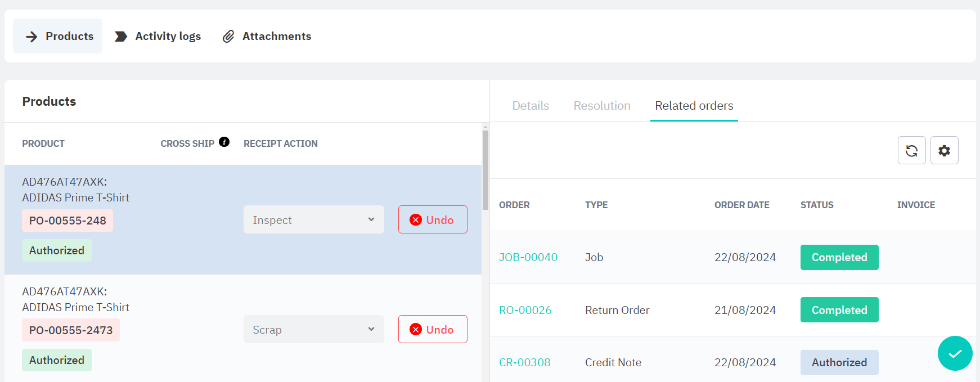The height and width of the screenshot is (382, 980).
Task: Click the Activity logs arrow icon
Action: [121, 37]
